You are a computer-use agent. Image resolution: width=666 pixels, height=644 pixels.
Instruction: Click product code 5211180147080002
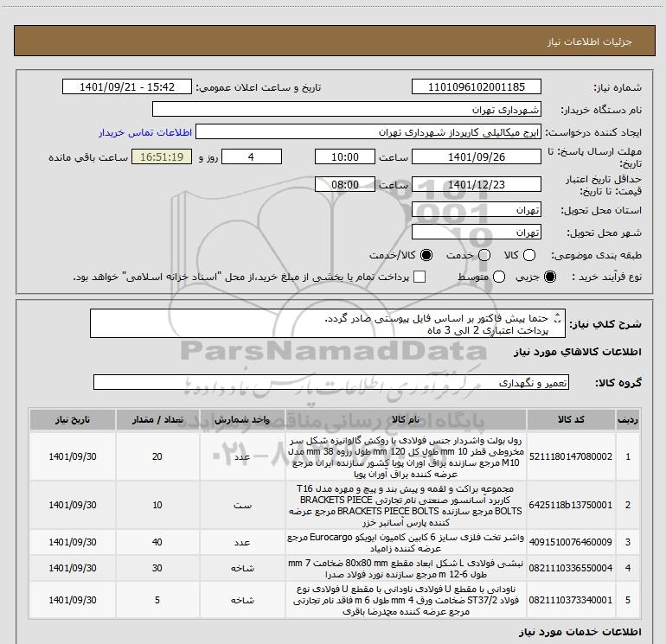tap(571, 456)
